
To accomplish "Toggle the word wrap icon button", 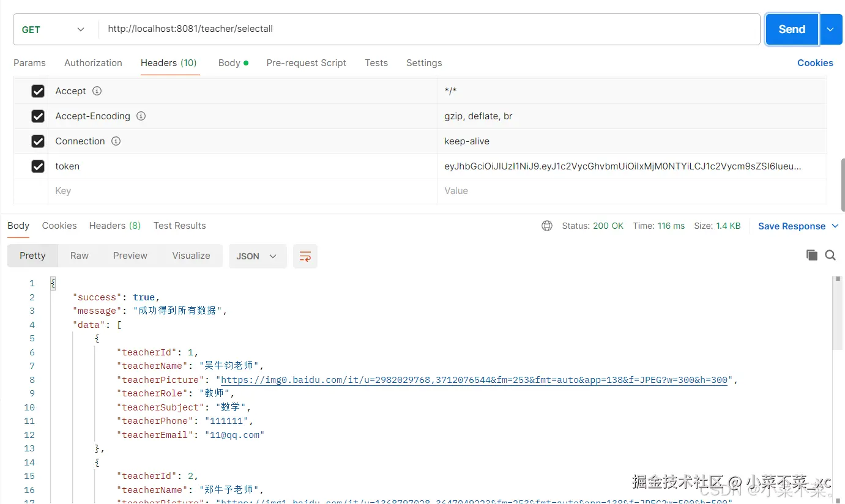I will (x=305, y=256).
